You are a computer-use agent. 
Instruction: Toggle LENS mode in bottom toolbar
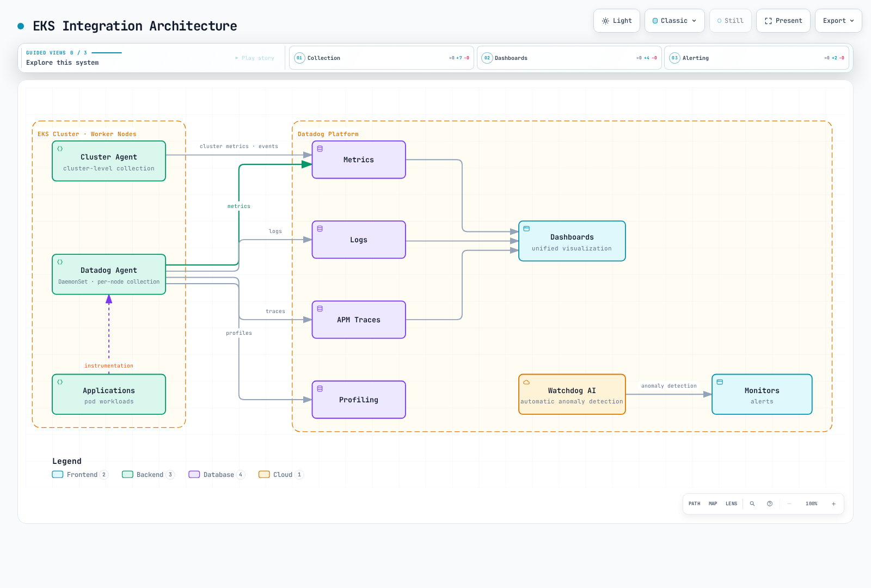[731, 504]
